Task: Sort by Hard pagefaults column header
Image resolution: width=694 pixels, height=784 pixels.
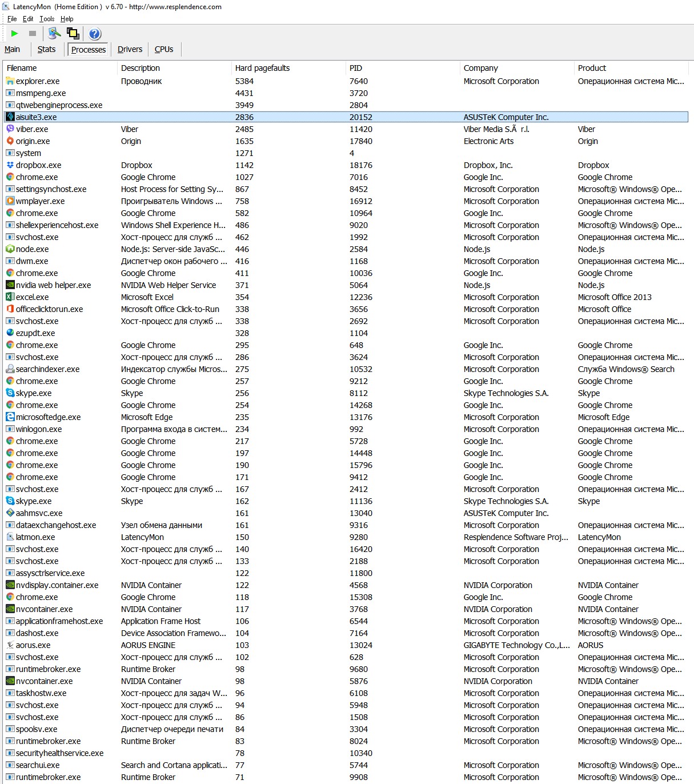Action: click(x=288, y=68)
